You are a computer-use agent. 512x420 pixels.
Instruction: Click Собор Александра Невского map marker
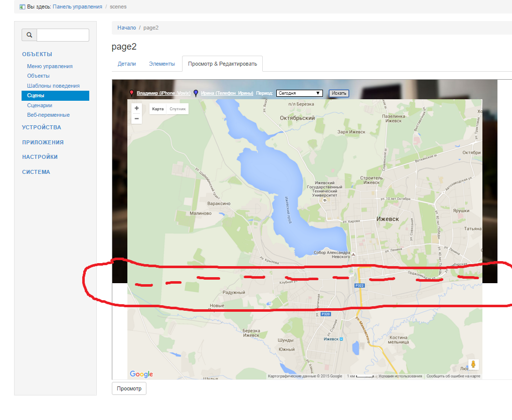(x=354, y=254)
